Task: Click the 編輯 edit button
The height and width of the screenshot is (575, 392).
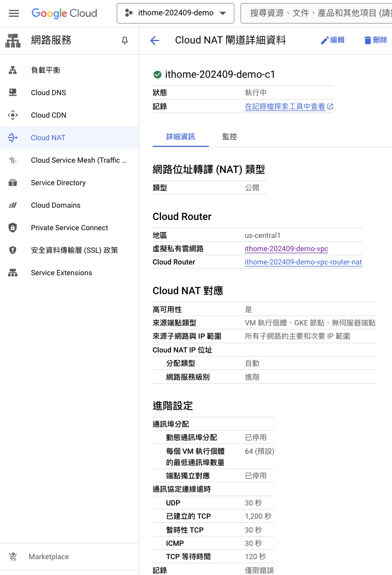Action: pos(333,40)
